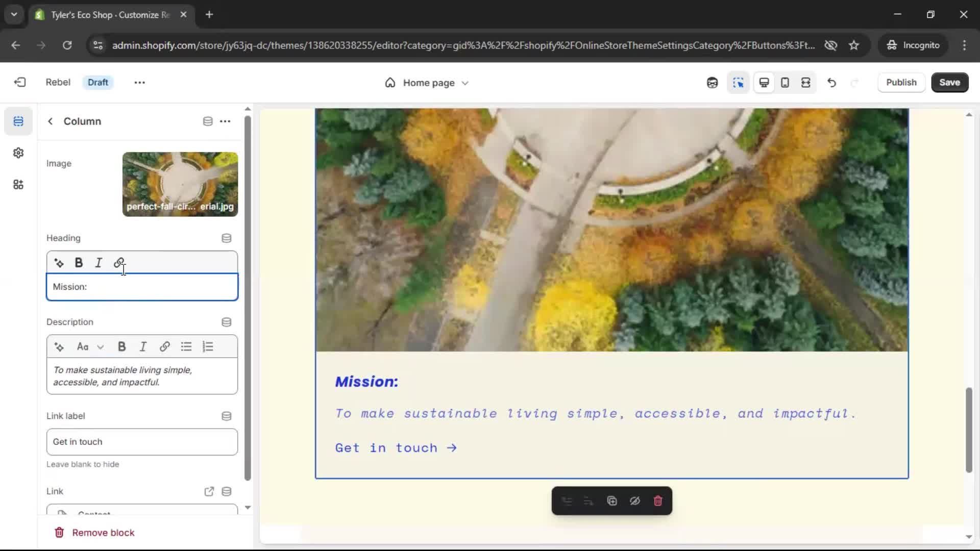The height and width of the screenshot is (551, 980).
Task: Click the Theme settings gear icon
Action: point(18,153)
